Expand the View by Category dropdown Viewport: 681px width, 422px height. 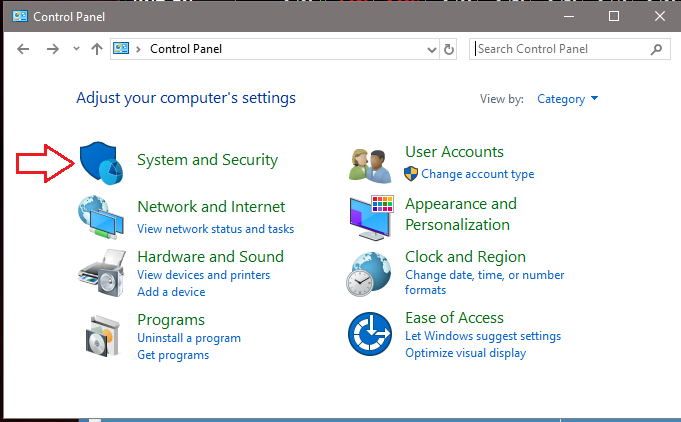[x=568, y=99]
